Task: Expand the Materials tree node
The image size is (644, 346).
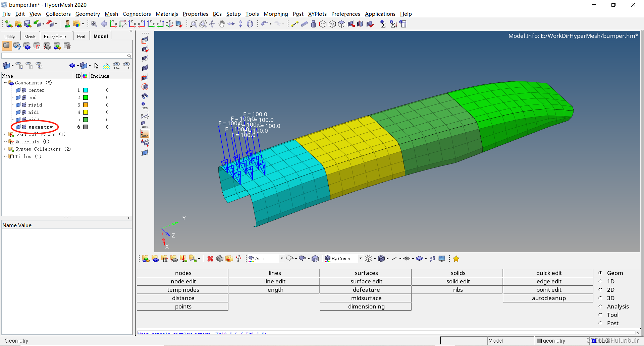Action: 5,142
